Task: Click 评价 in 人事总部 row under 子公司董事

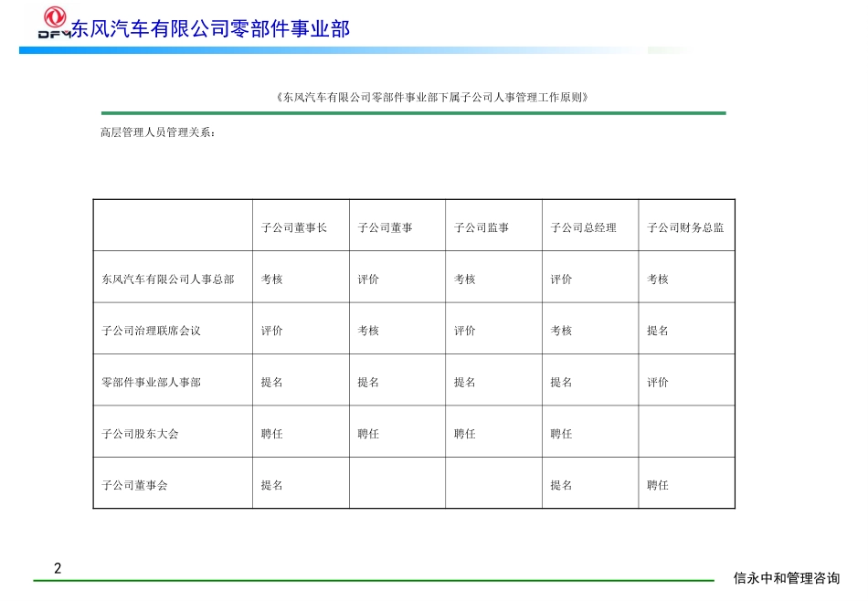Action: [368, 279]
